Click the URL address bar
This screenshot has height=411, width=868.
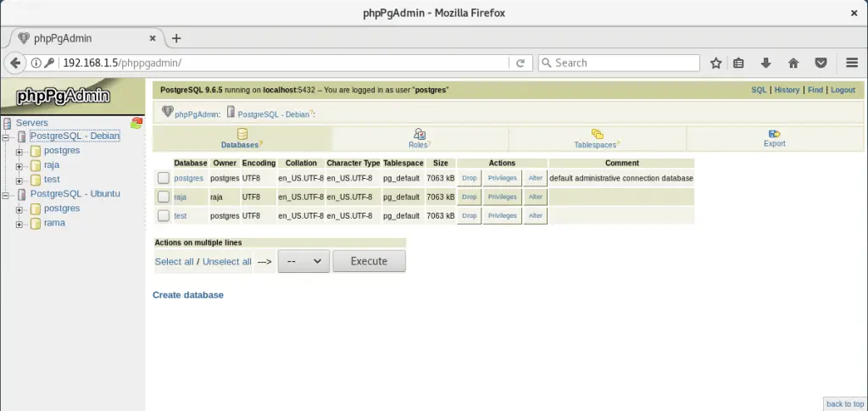(x=285, y=63)
